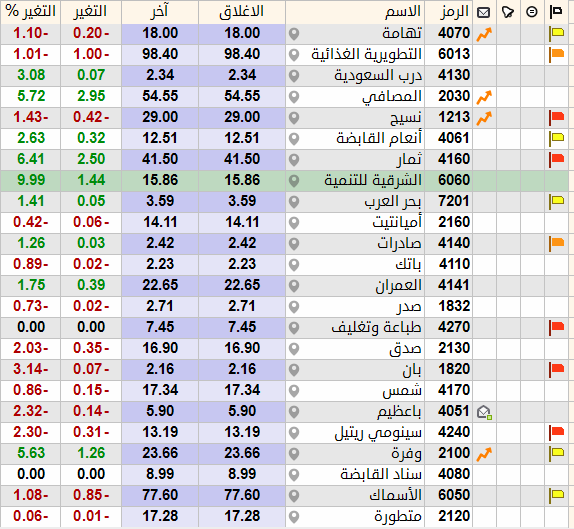Click the red flag in row 1213
Viewport: 574px width, 529px height.
[556, 118]
